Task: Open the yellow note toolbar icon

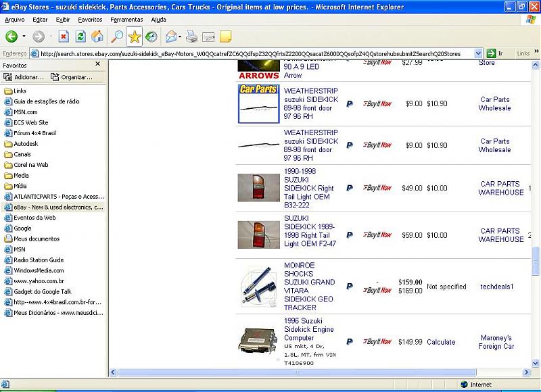Action: 225,36
